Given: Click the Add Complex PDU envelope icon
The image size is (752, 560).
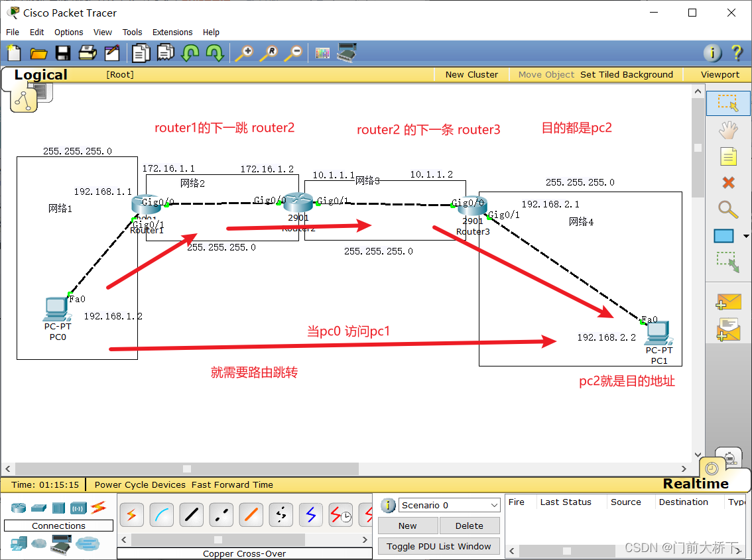Looking at the screenshot, I should click(729, 330).
